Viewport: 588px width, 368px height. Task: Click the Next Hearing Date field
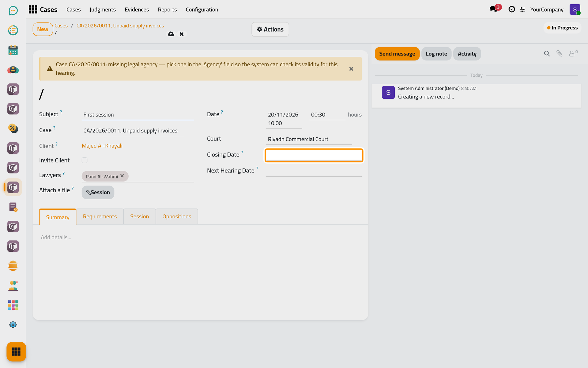click(314, 171)
